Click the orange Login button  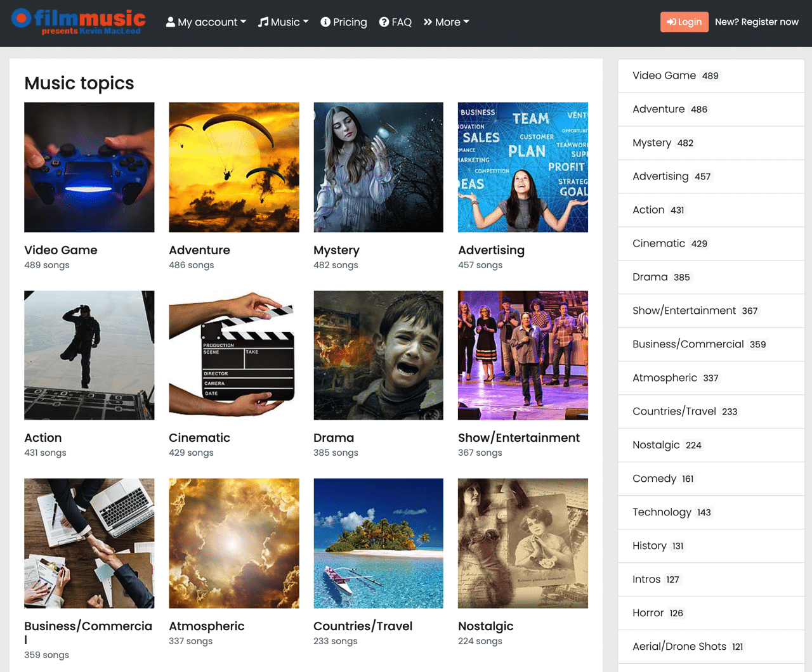tap(684, 22)
